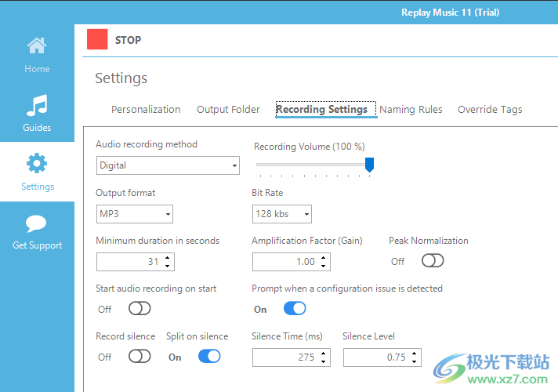Increase Amplification Factor with up arrow
558x392 pixels.
323,258
